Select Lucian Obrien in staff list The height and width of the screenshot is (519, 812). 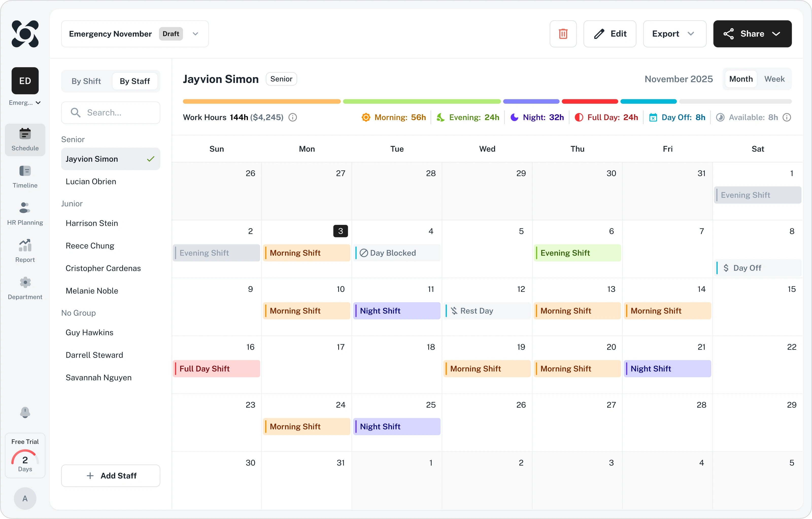[91, 181]
